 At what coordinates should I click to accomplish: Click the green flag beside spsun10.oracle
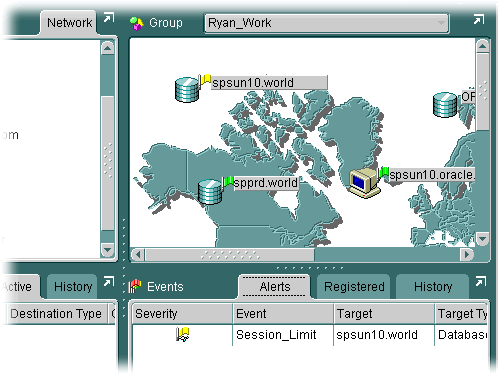click(x=383, y=173)
